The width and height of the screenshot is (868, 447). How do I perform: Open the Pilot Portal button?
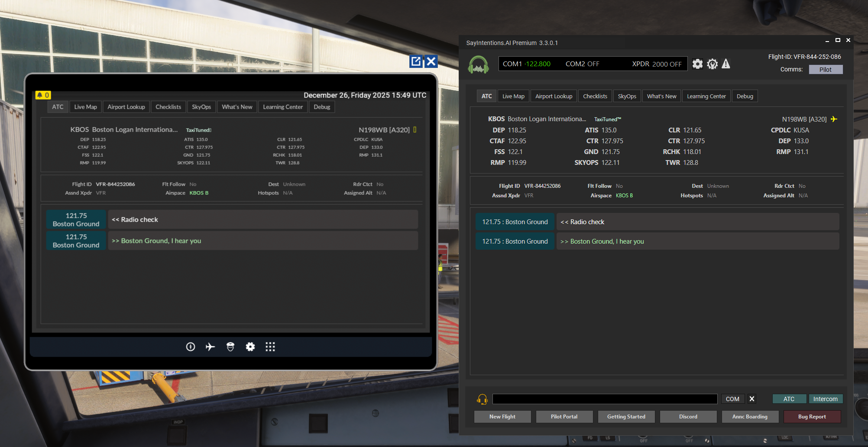tap(564, 417)
